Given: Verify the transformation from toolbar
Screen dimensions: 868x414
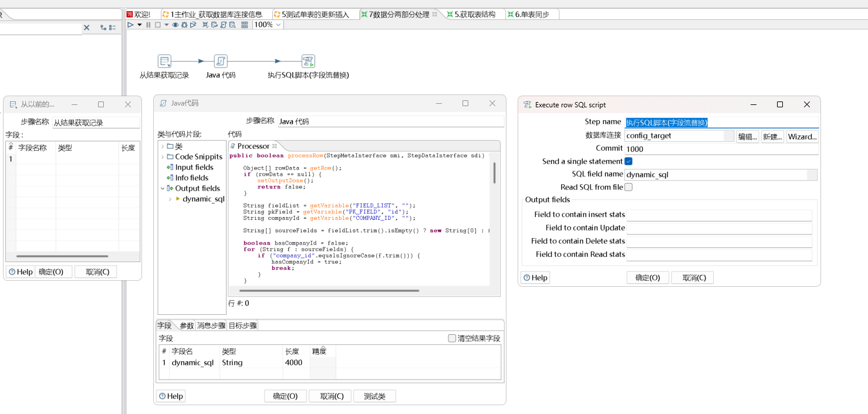Looking at the screenshot, I should pyautogui.click(x=205, y=25).
